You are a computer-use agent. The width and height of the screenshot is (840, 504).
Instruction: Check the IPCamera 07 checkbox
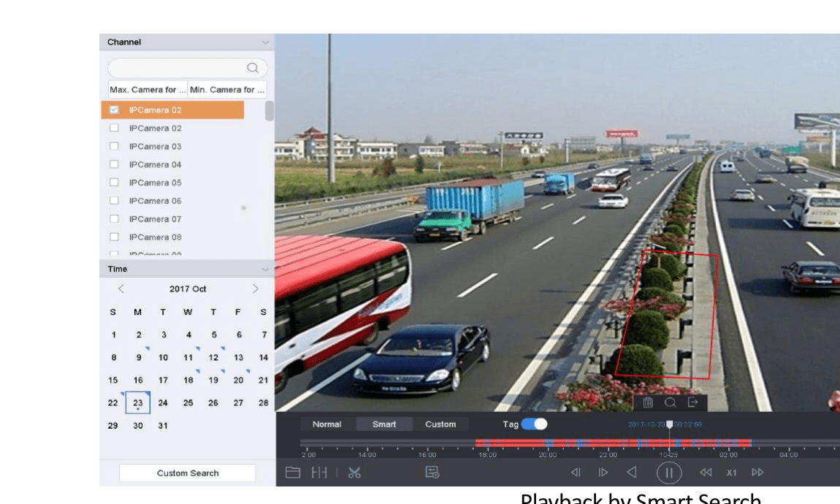pyautogui.click(x=114, y=219)
